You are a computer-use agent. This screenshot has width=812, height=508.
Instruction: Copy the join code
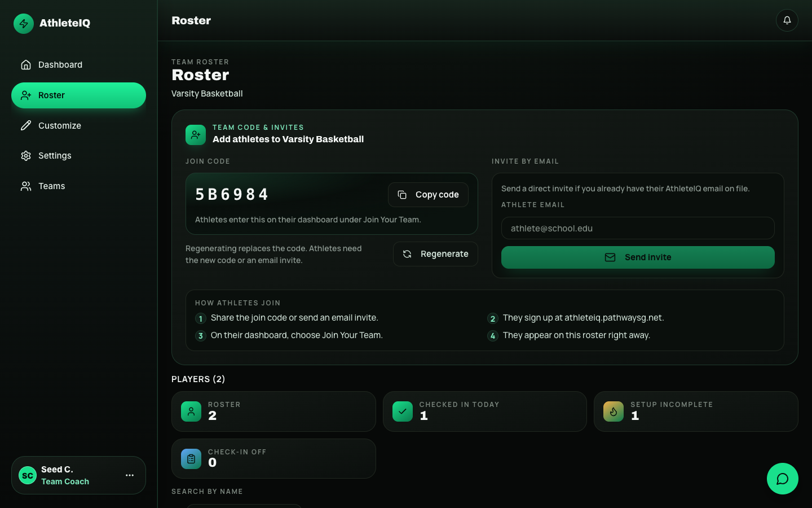(428, 195)
